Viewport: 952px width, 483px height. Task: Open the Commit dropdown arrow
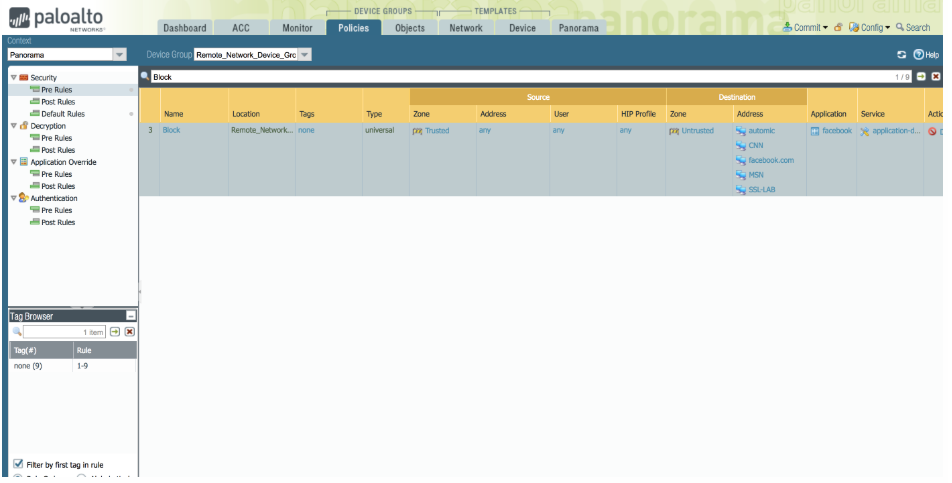point(826,28)
